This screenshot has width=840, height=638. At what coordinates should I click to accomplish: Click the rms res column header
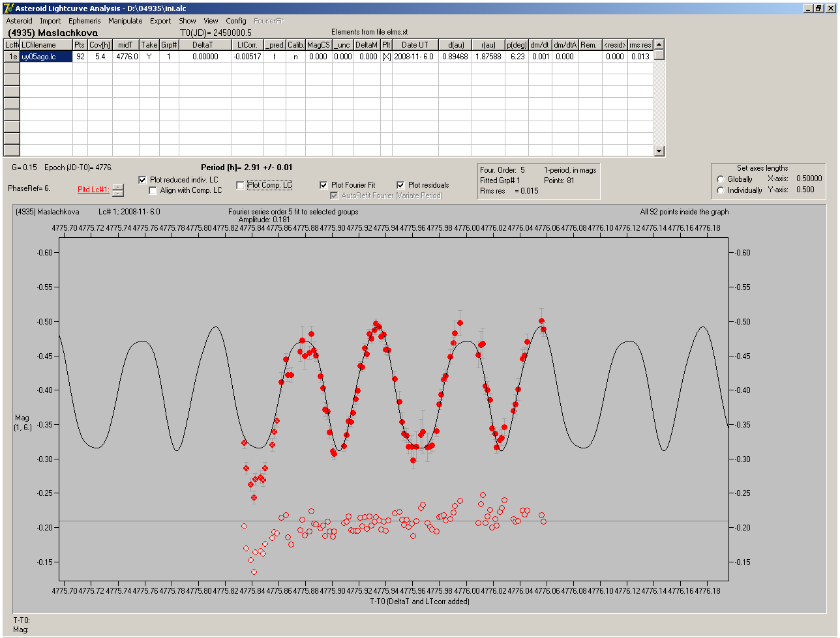coord(640,45)
